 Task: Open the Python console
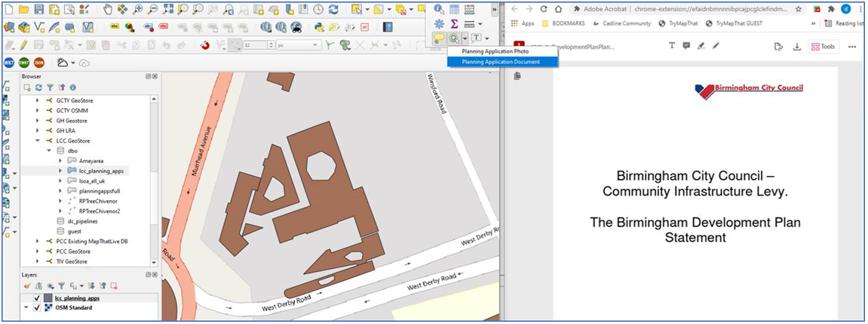point(319,26)
